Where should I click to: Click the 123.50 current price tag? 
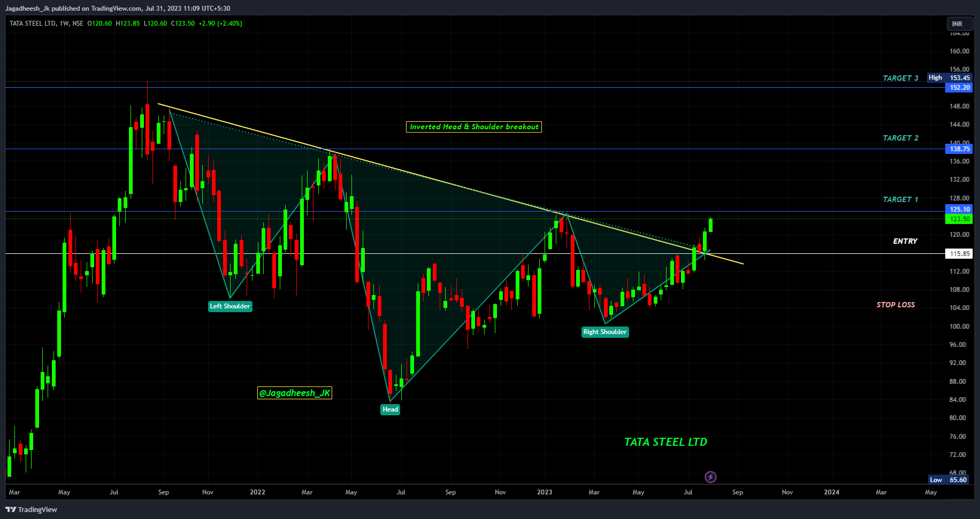pos(959,219)
